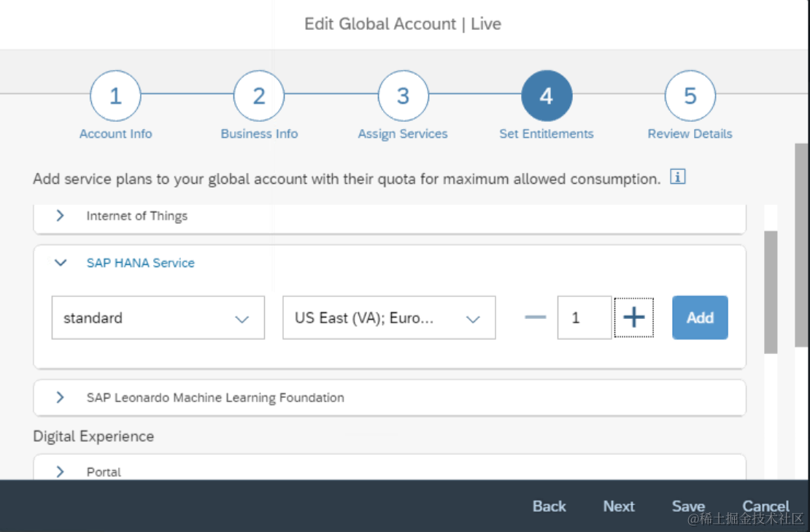Save the global account changes
This screenshot has width=810, height=532.
(x=688, y=506)
